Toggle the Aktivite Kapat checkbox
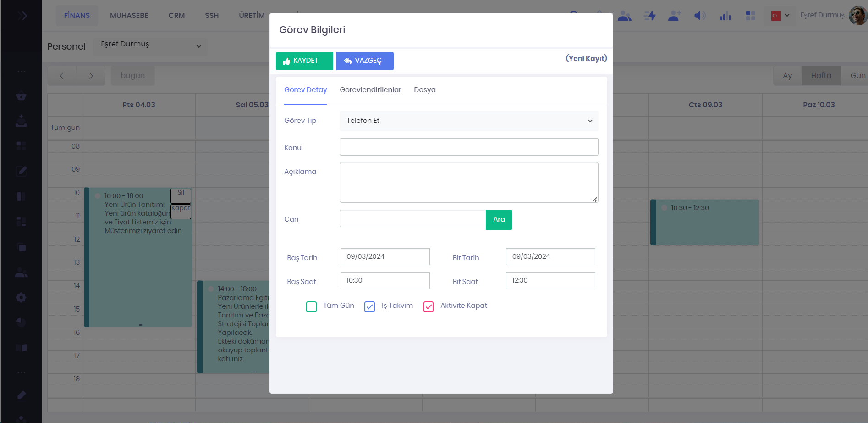Image resolution: width=868 pixels, height=423 pixels. click(x=429, y=306)
